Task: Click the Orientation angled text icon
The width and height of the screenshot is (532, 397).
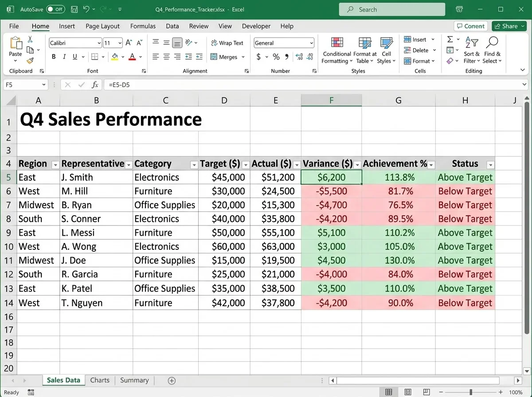Action: pos(189,43)
